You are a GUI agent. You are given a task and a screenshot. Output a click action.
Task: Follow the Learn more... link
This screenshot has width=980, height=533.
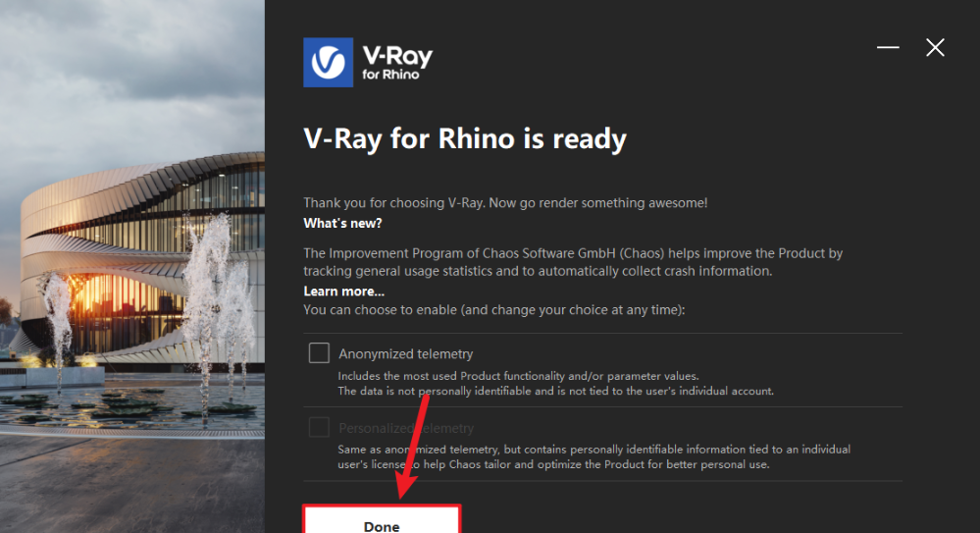[x=343, y=292]
